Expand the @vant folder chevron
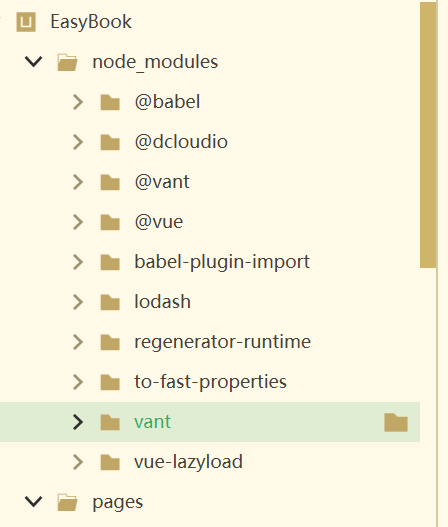The height and width of the screenshot is (527, 448). [x=78, y=182]
